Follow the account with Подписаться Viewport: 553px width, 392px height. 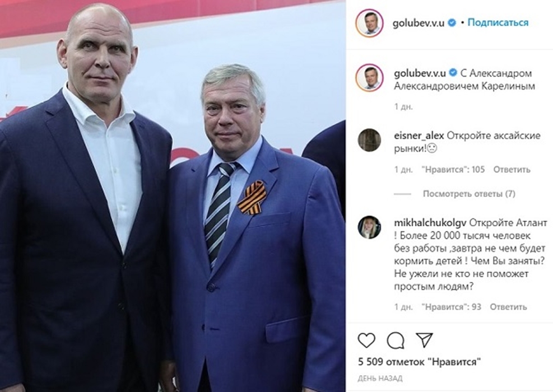click(x=498, y=22)
